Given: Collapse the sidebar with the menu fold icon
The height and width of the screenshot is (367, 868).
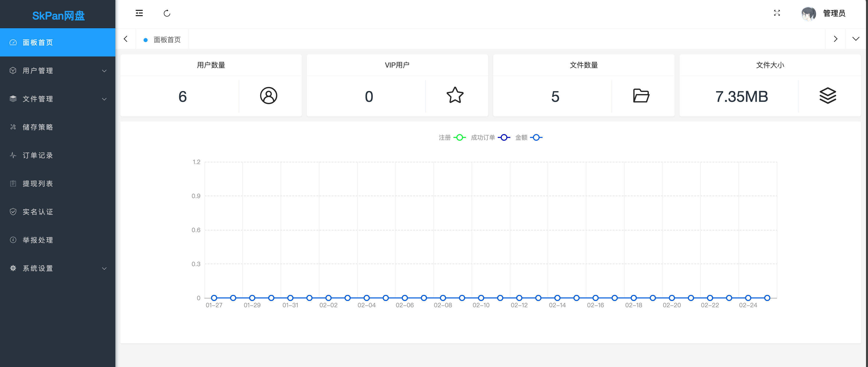Looking at the screenshot, I should (x=139, y=13).
